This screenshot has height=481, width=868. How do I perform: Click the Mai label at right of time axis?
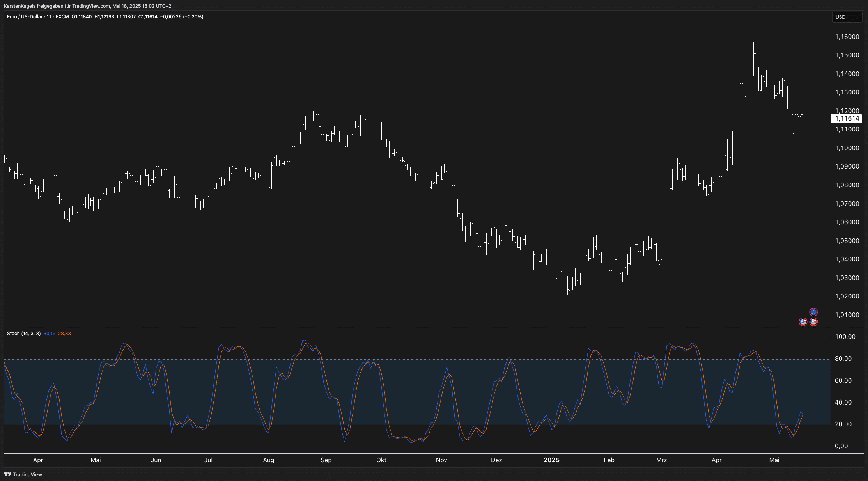pyautogui.click(x=774, y=460)
